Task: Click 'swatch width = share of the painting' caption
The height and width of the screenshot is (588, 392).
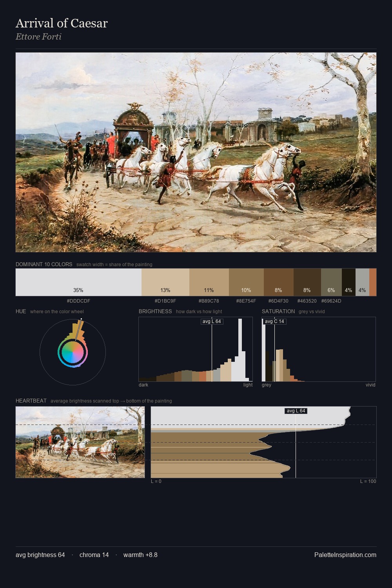Action: [114, 265]
